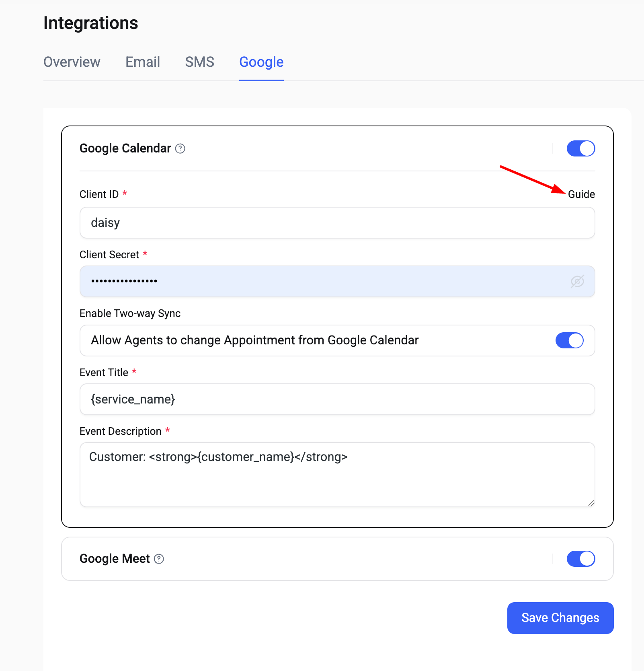644x671 pixels.
Task: Select the Google tab
Action: pos(261,62)
